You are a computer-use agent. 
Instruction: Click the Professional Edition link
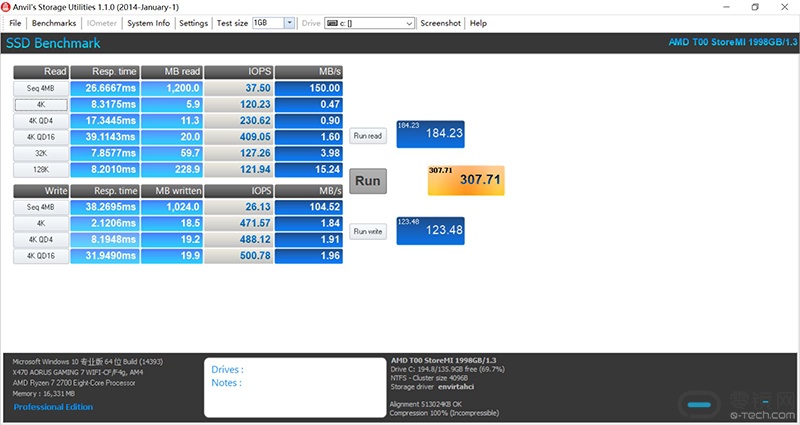53,407
